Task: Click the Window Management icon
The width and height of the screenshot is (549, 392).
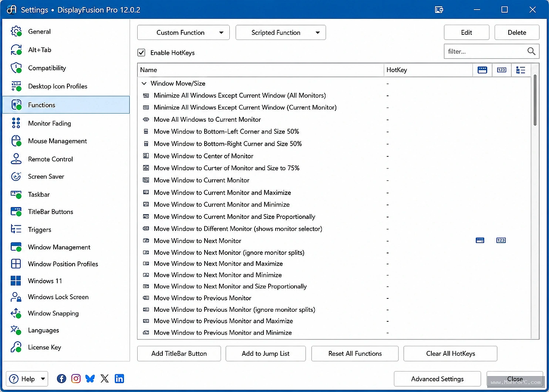Action: point(16,247)
